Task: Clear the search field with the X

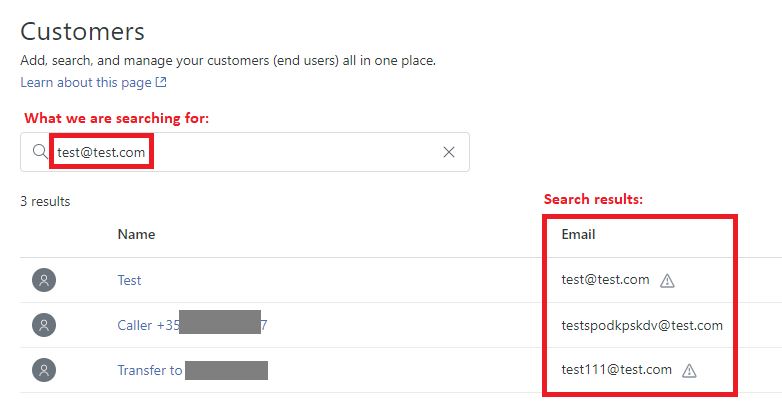Action: (x=449, y=152)
